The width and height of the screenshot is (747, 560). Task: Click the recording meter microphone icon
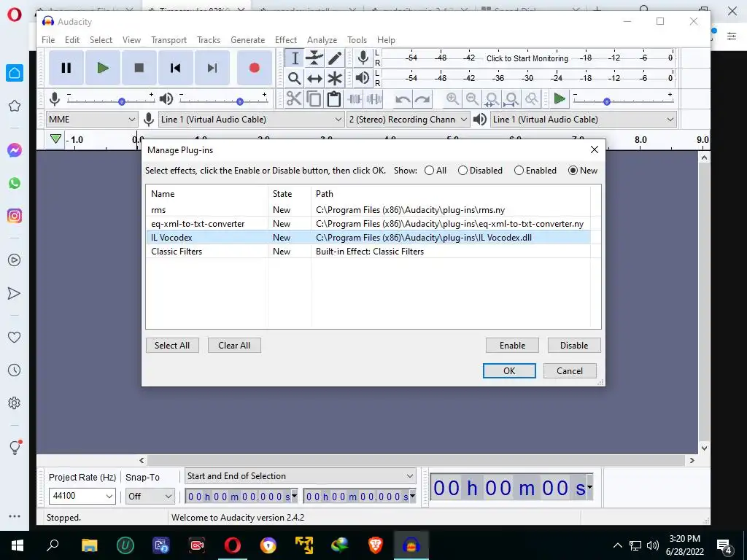pyautogui.click(x=363, y=58)
